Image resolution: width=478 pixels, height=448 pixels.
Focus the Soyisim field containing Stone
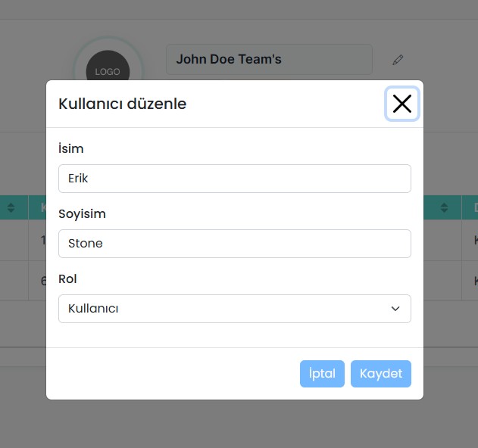[234, 244]
